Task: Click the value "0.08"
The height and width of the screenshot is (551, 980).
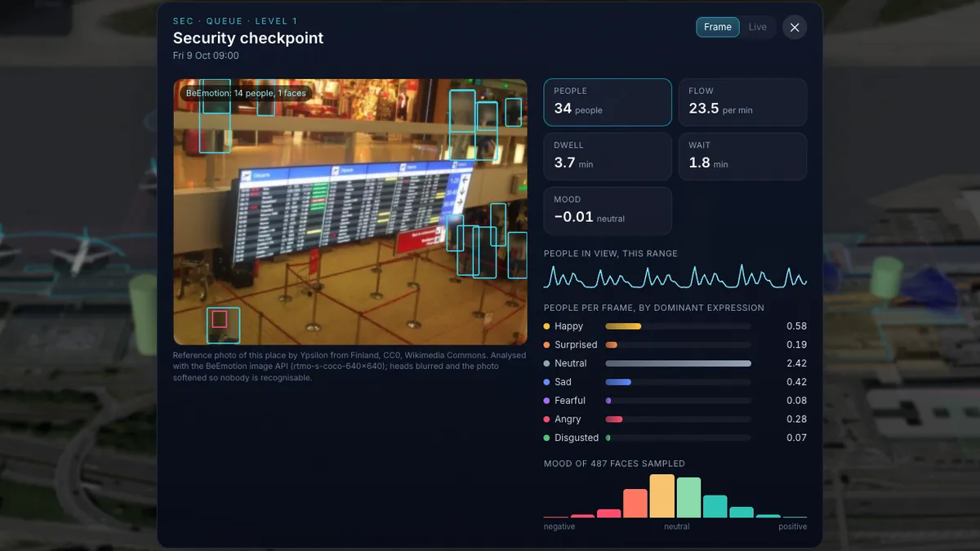Action: (796, 401)
